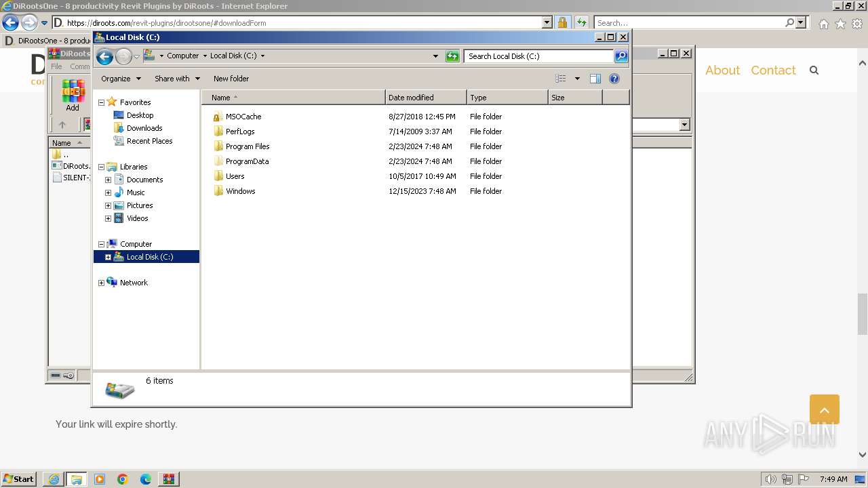Open Internet Explorer Home page icon

tap(823, 24)
